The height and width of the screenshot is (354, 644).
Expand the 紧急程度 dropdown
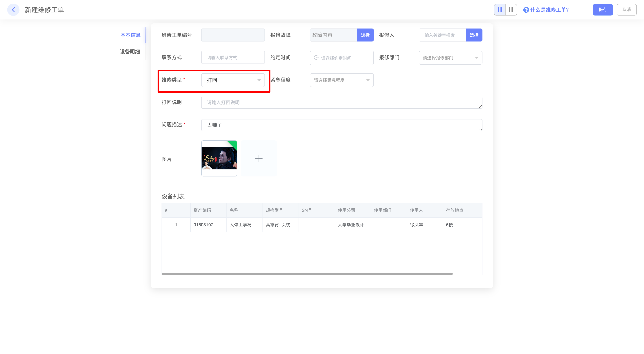[341, 80]
